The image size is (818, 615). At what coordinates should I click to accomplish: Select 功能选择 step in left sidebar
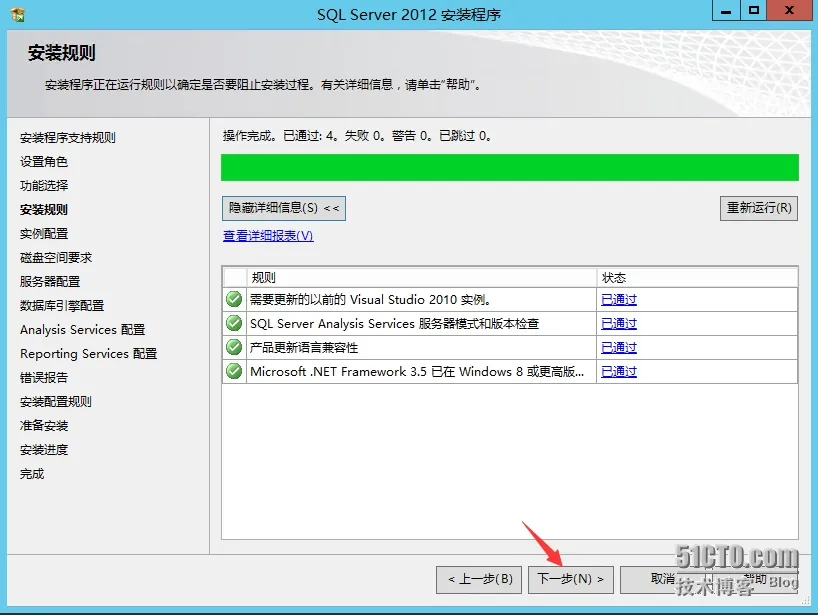[x=44, y=186]
